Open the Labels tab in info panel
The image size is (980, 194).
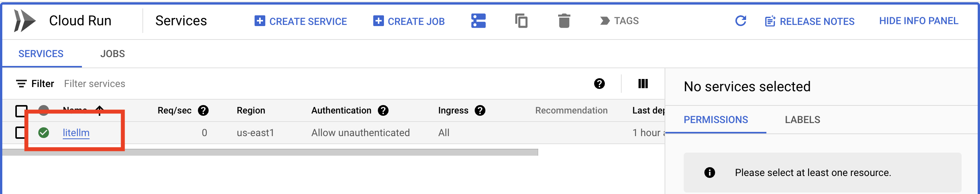click(x=802, y=120)
